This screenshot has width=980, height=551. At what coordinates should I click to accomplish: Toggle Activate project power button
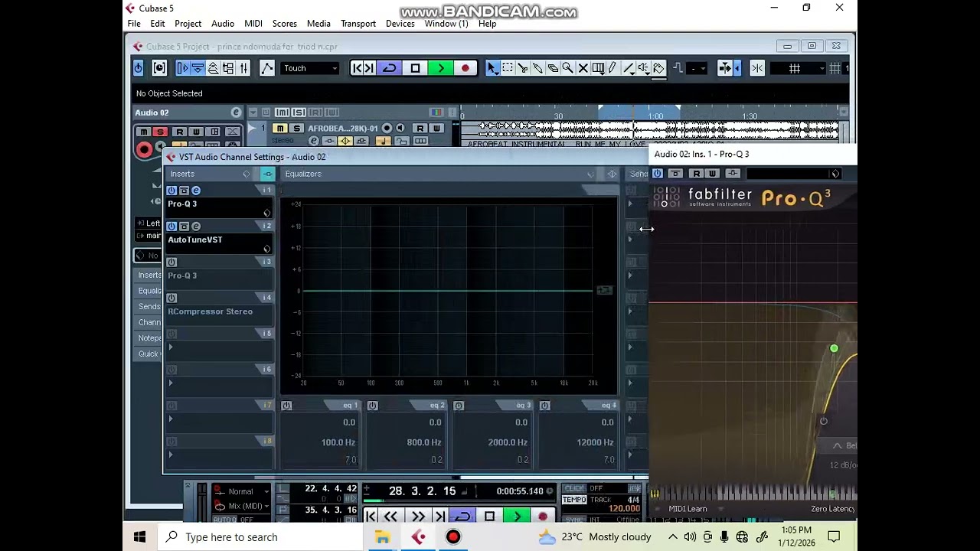coord(139,68)
